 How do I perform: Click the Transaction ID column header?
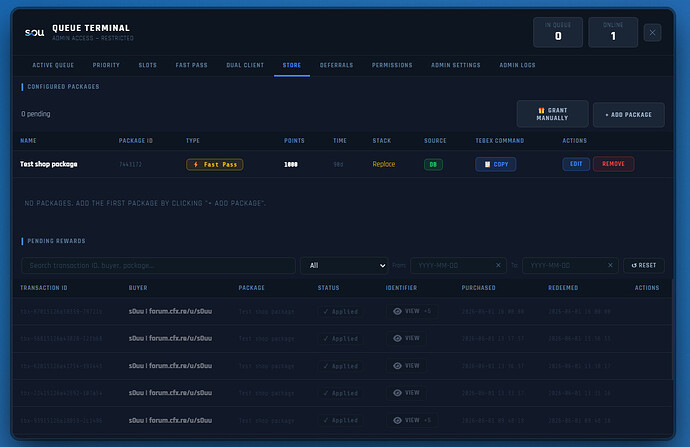click(44, 288)
